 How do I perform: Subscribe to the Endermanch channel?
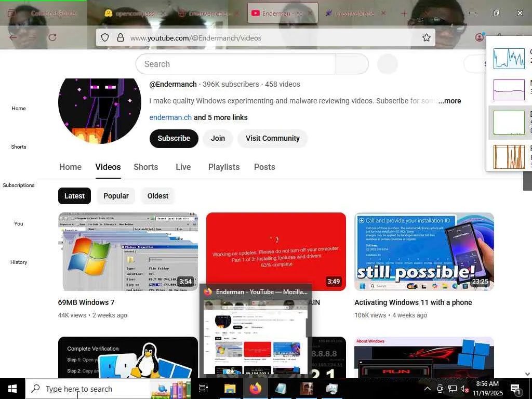(x=174, y=138)
